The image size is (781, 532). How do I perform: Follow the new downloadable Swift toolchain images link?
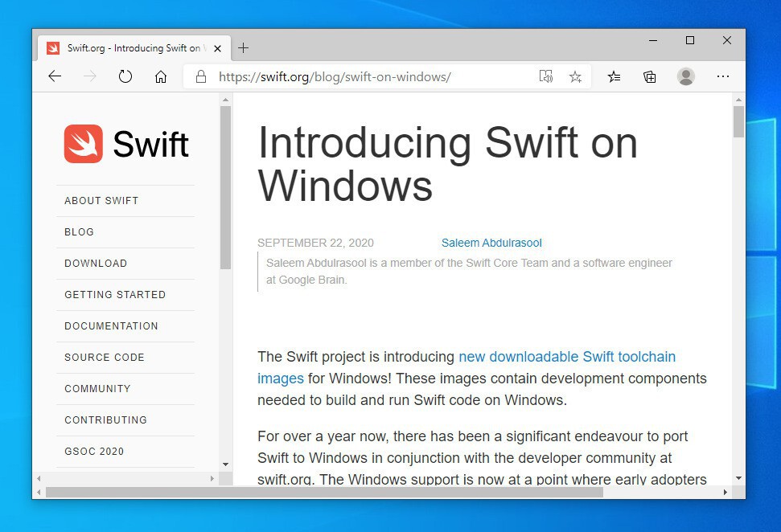[567, 357]
